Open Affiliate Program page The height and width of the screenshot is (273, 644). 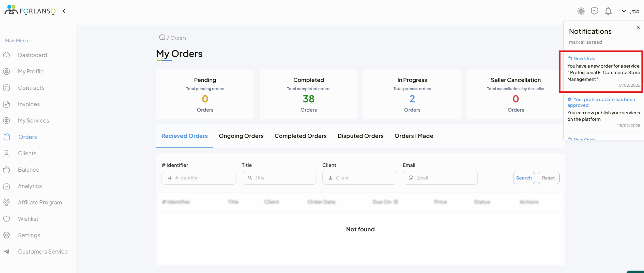click(40, 202)
